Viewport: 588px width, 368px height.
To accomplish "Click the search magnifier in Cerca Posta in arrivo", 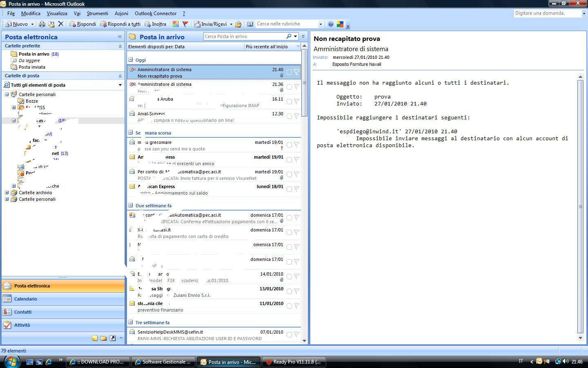I will pos(289,36).
